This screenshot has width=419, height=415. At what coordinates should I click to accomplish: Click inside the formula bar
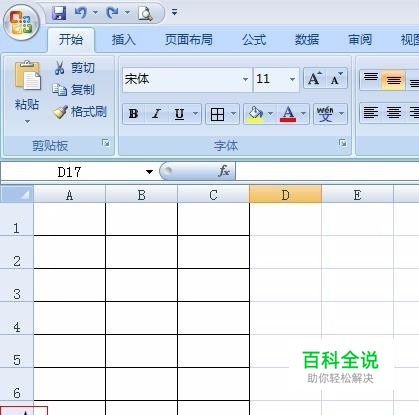tap(327, 172)
